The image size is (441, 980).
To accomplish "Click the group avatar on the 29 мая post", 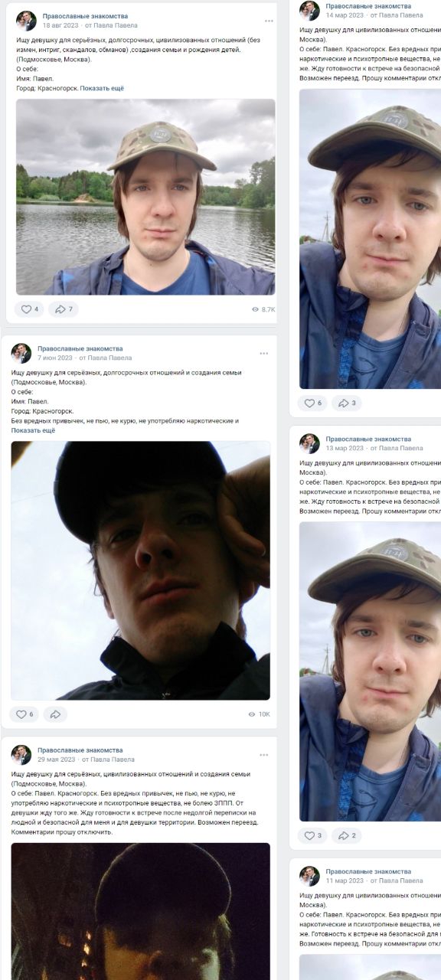I will (x=21, y=755).
